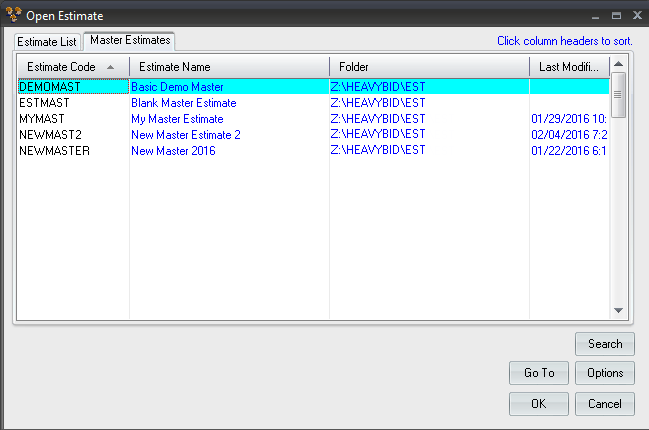Select the DEMOMAST estimate row

tap(50, 87)
